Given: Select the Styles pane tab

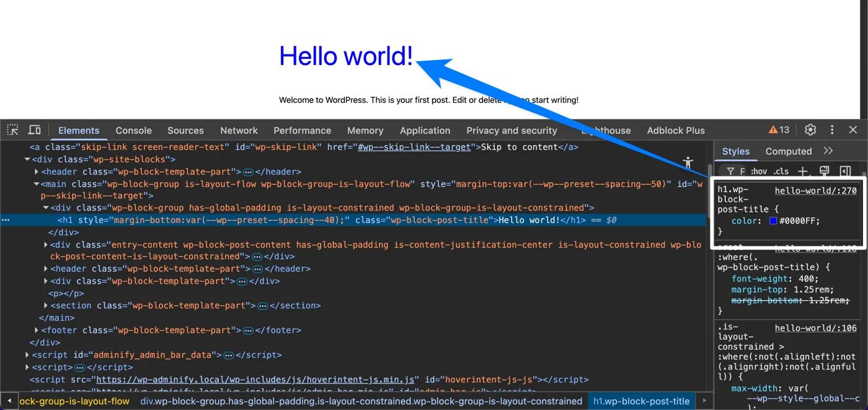Looking at the screenshot, I should (736, 151).
